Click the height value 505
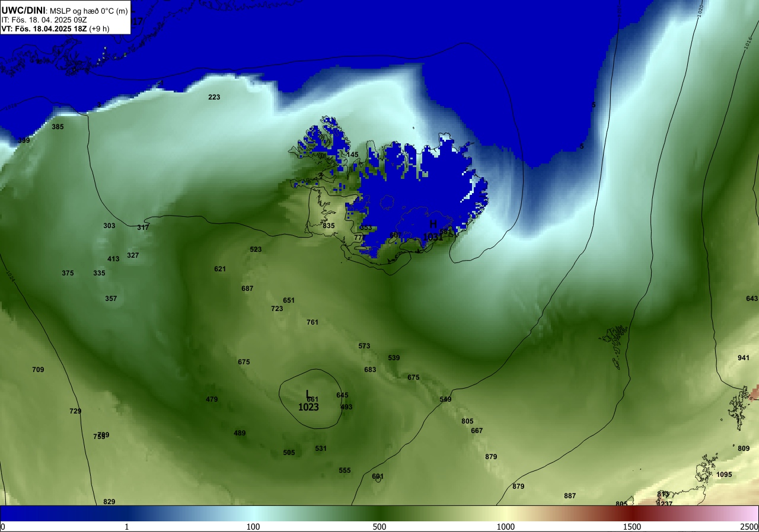759x532 pixels. click(x=289, y=453)
